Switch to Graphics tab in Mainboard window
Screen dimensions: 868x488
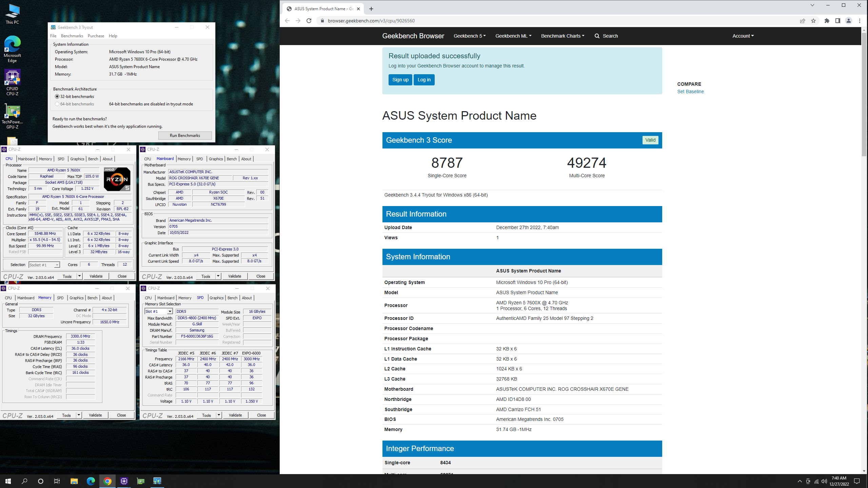pos(216,159)
